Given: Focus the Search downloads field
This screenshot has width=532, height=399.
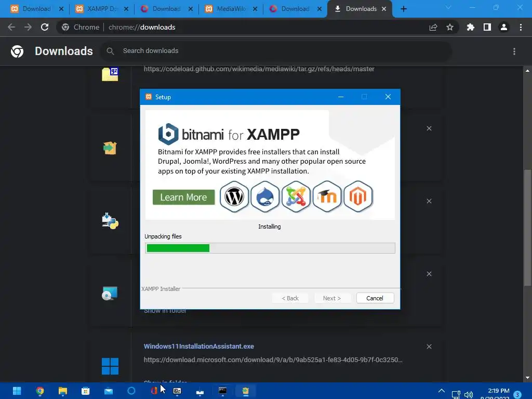Looking at the screenshot, I should point(276,51).
